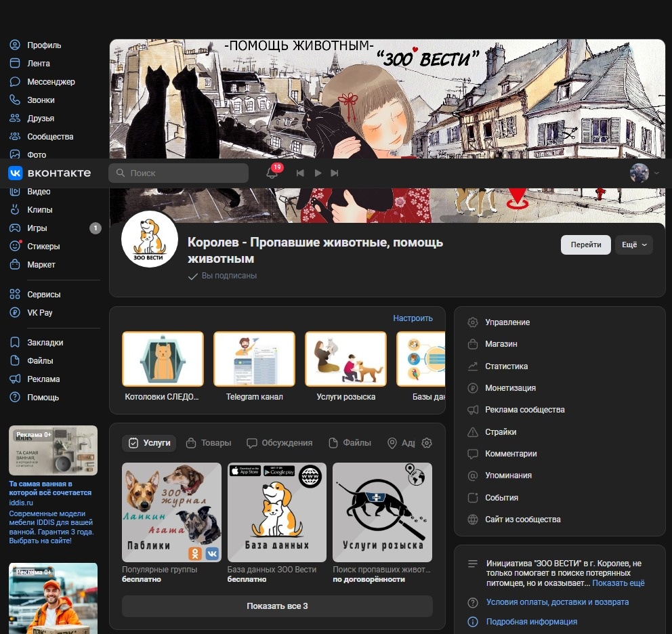
Task: Open Комментарии in community menu
Action: (x=502, y=454)
